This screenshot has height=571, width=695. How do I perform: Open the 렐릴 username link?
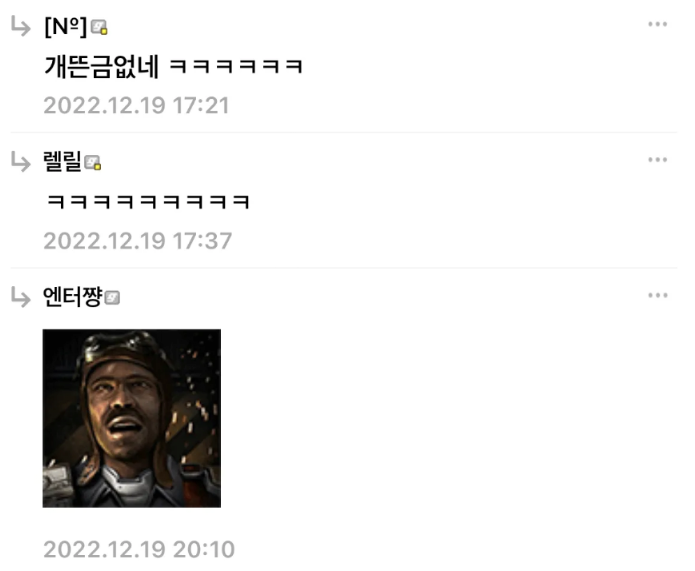point(62,161)
